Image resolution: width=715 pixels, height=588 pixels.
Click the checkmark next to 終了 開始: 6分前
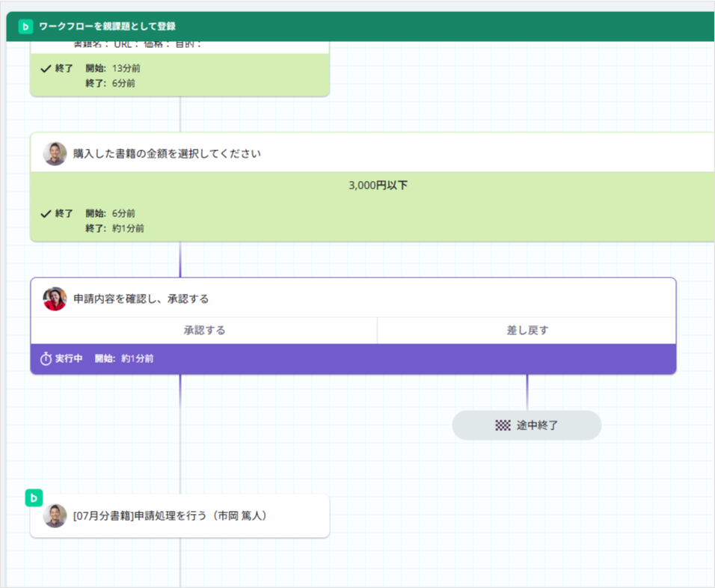tap(46, 213)
